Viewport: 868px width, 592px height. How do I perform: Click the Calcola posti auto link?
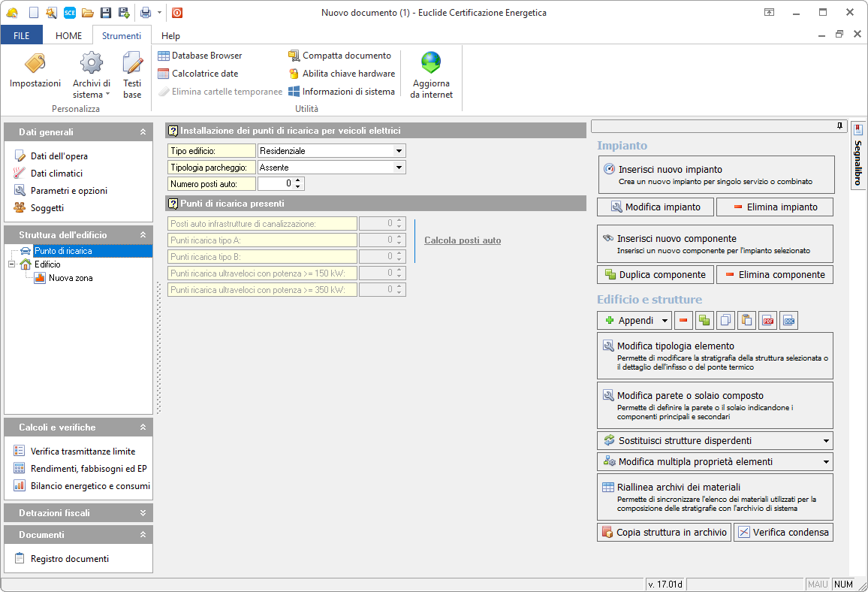click(463, 240)
